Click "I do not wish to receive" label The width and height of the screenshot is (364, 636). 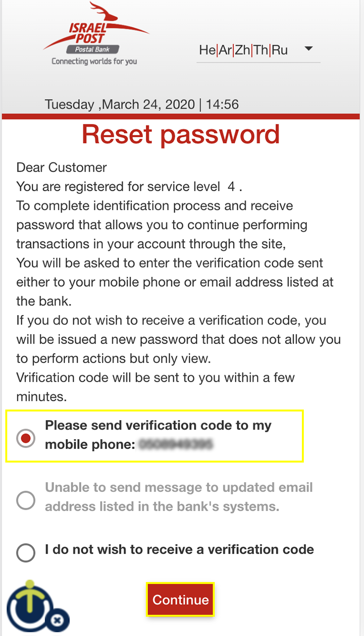pyautogui.click(x=179, y=550)
